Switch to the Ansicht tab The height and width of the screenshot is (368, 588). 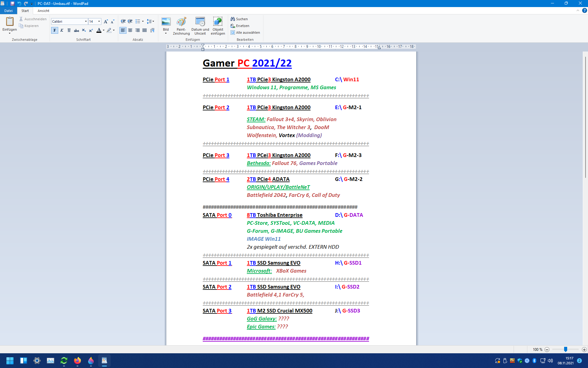point(43,11)
